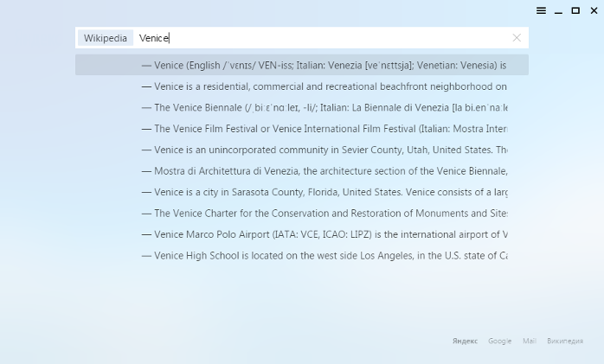Screen dimensions: 604x364
Task: Select the Venice beachfront neighborhood result
Action: (302, 86)
